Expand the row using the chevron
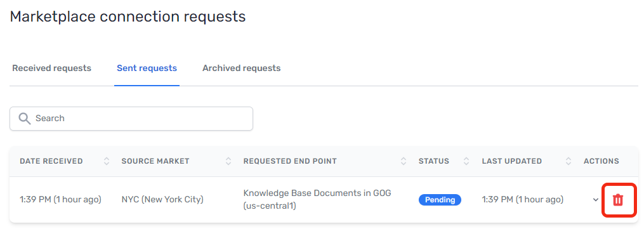644x229 pixels. 596,200
